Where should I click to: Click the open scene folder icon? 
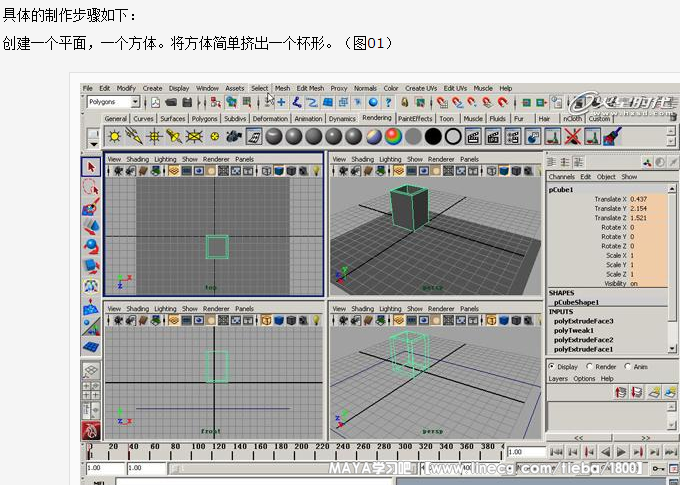click(171, 102)
